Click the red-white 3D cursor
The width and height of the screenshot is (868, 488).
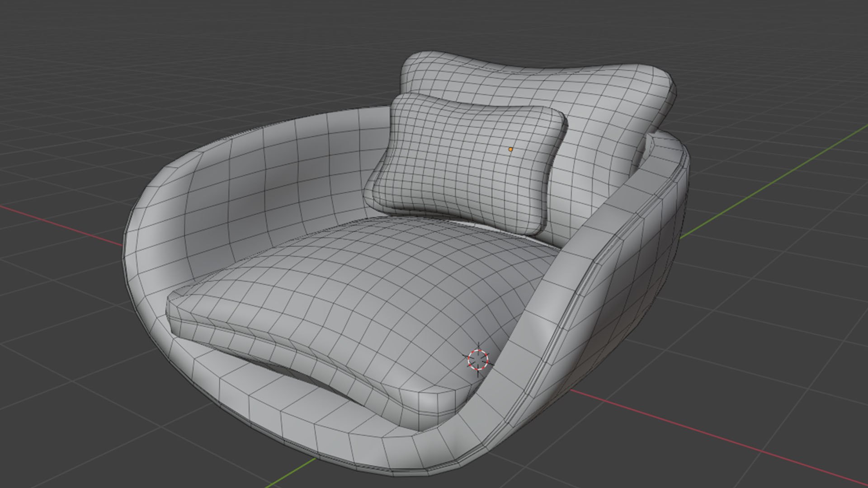478,360
